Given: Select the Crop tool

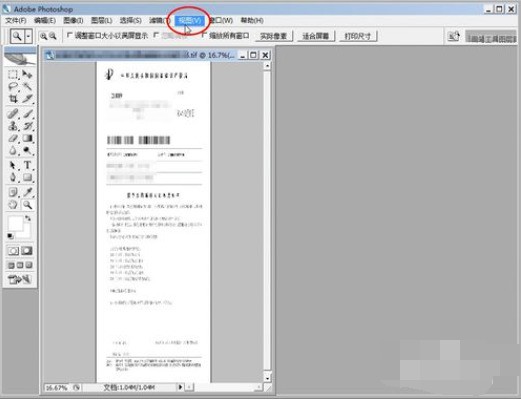Looking at the screenshot, I should 13,99.
